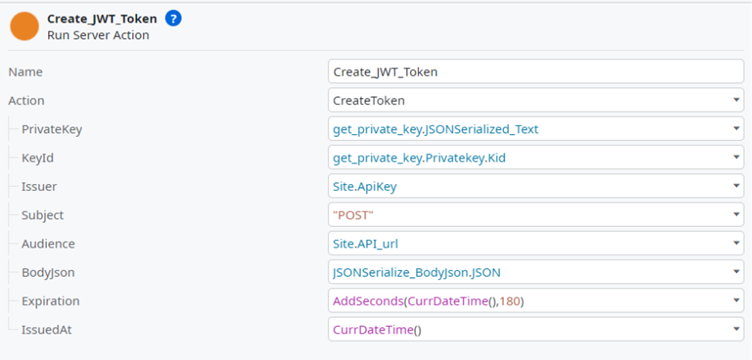Click the PrivateKey property label
This screenshot has height=360, width=752.
(52, 129)
